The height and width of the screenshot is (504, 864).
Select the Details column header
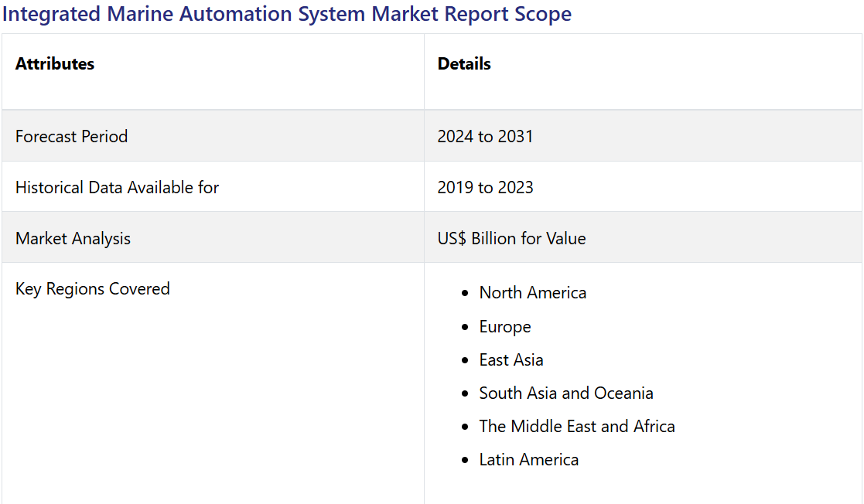click(x=464, y=64)
